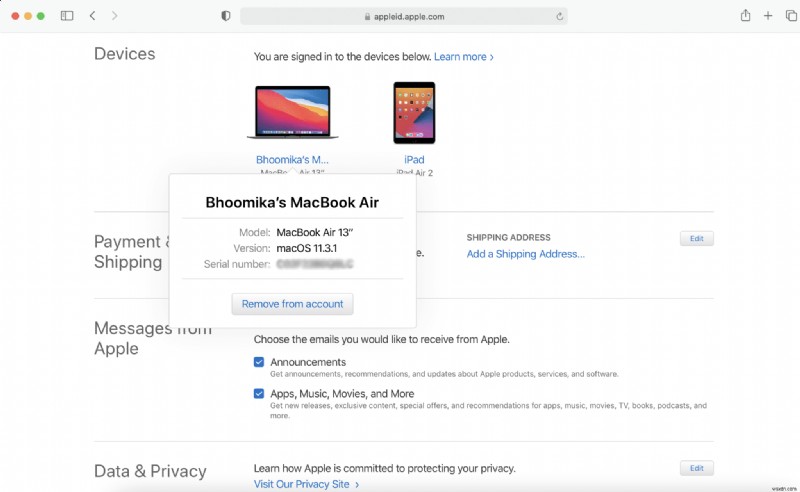Click the lock icon in the address bar
The height and width of the screenshot is (492, 800).
click(x=367, y=16)
